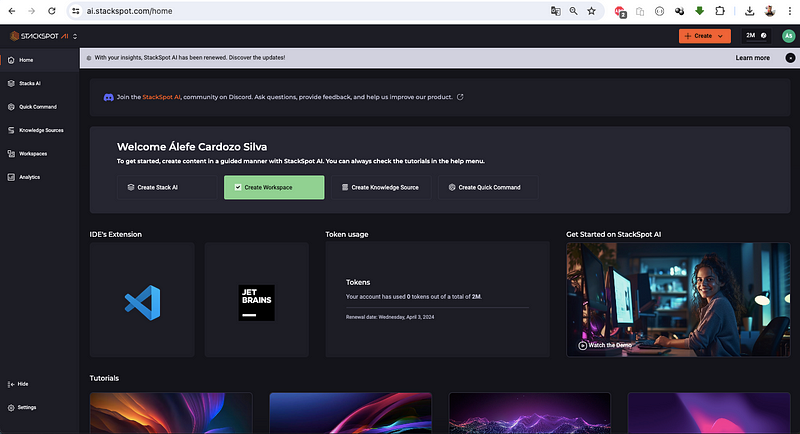The height and width of the screenshot is (434, 800).
Task: Open the browser downloads icon
Action: click(x=749, y=11)
